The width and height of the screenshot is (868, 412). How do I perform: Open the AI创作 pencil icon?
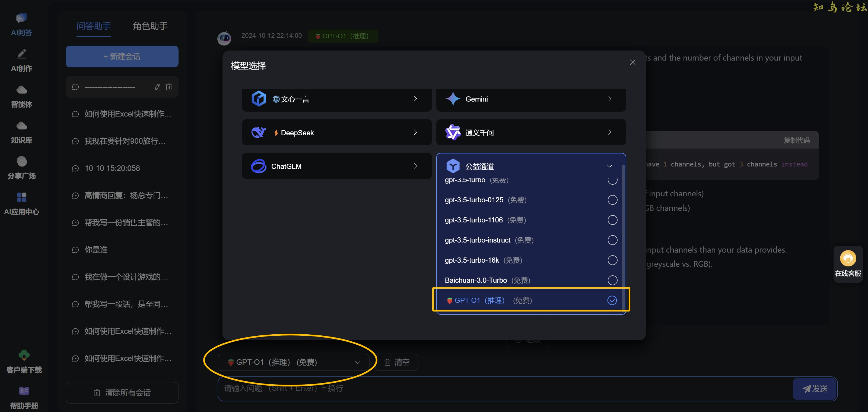(21, 54)
